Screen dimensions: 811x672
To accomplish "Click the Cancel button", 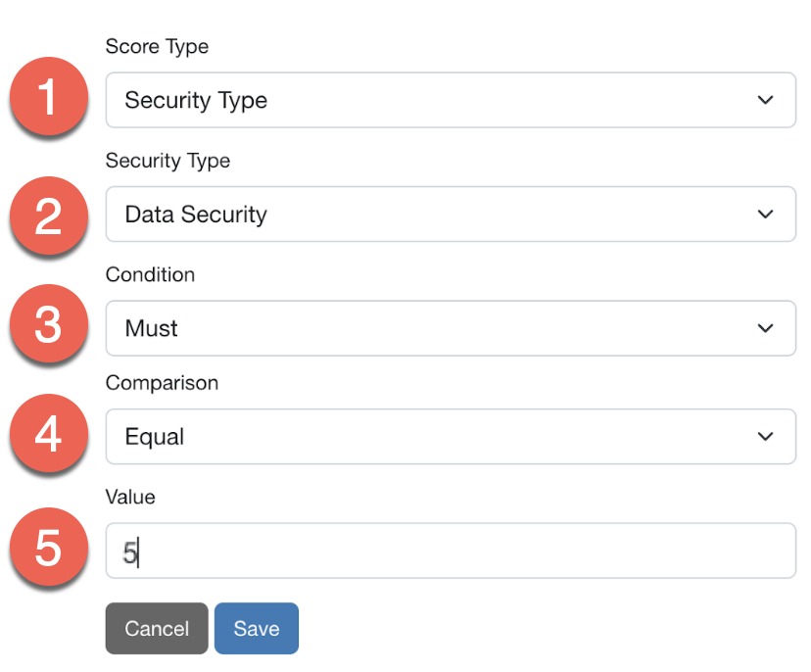I will point(156,628).
